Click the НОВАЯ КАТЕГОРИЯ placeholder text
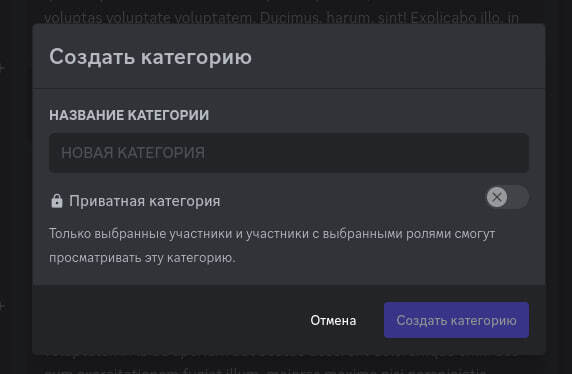 (x=133, y=153)
